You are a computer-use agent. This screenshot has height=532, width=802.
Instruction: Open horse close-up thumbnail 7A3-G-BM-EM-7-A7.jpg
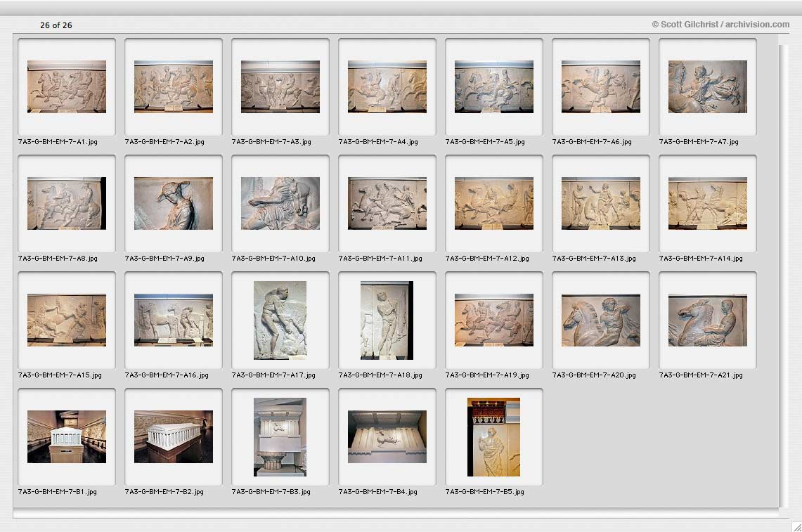[x=708, y=86]
